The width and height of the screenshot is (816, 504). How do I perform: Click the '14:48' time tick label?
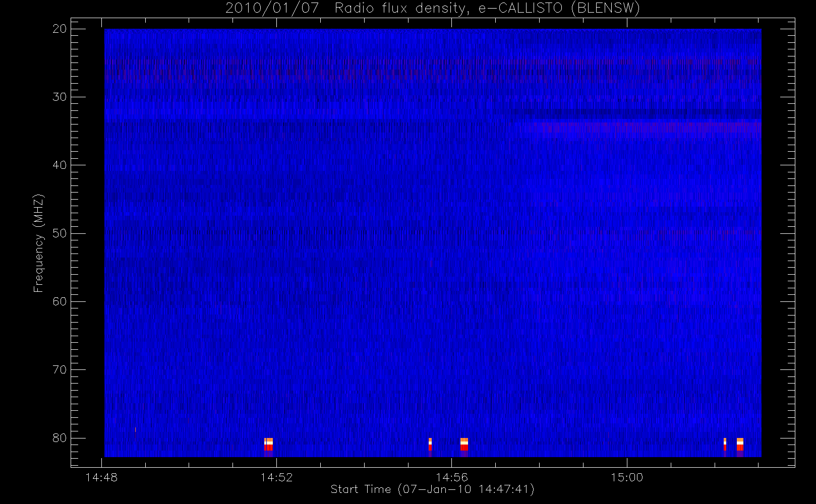click(101, 477)
